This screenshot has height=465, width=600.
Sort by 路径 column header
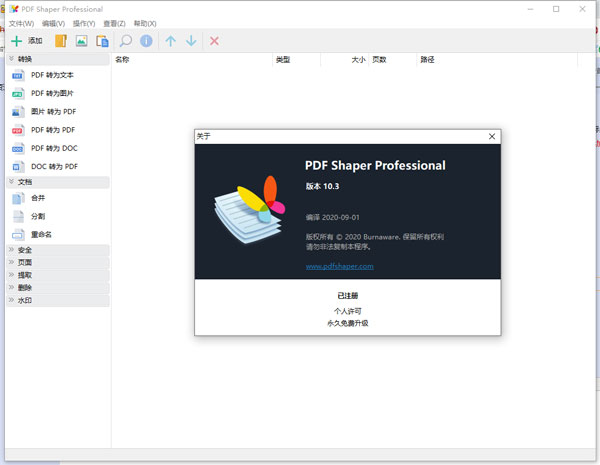coord(497,60)
